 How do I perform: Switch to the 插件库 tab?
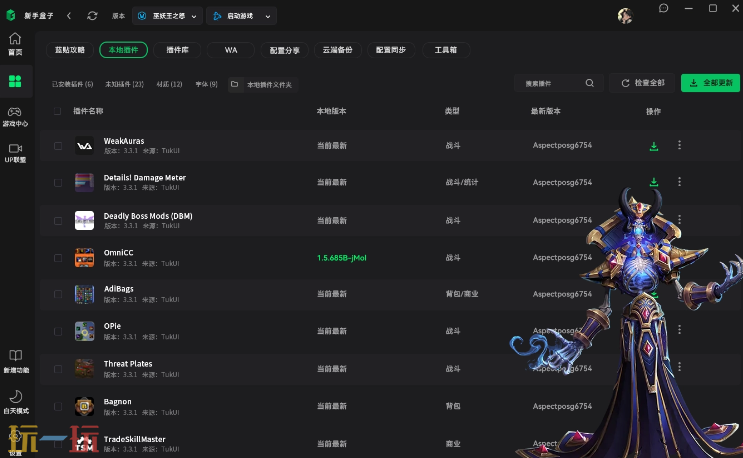click(x=177, y=50)
